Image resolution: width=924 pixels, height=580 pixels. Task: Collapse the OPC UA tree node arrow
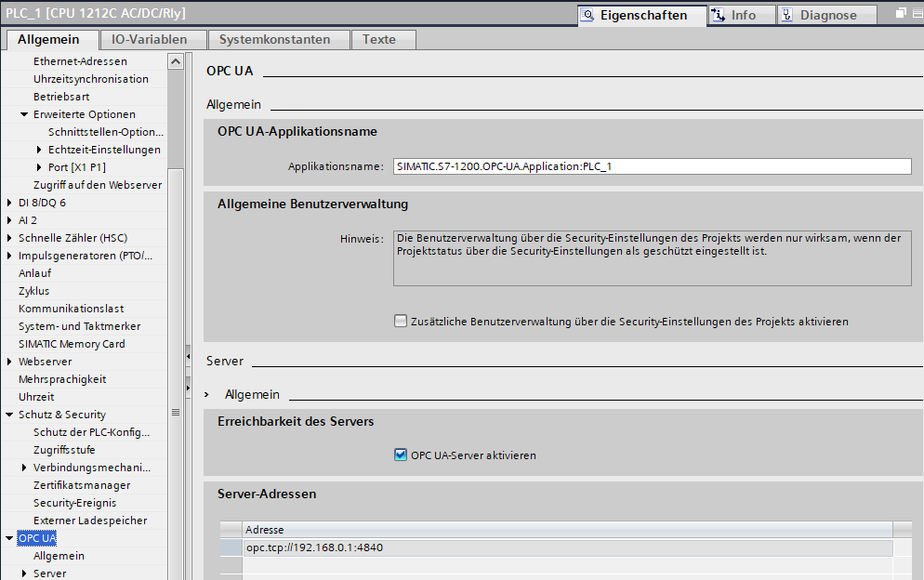click(9, 538)
